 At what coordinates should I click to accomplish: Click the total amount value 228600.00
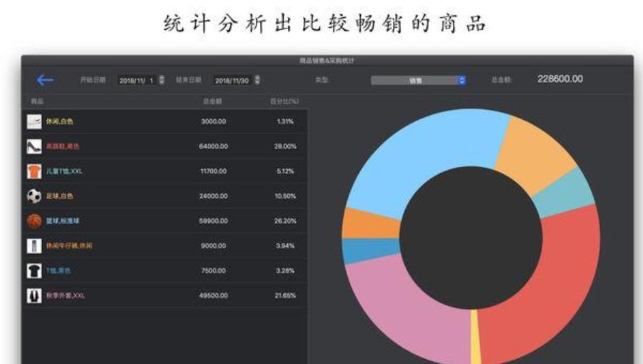[559, 79]
